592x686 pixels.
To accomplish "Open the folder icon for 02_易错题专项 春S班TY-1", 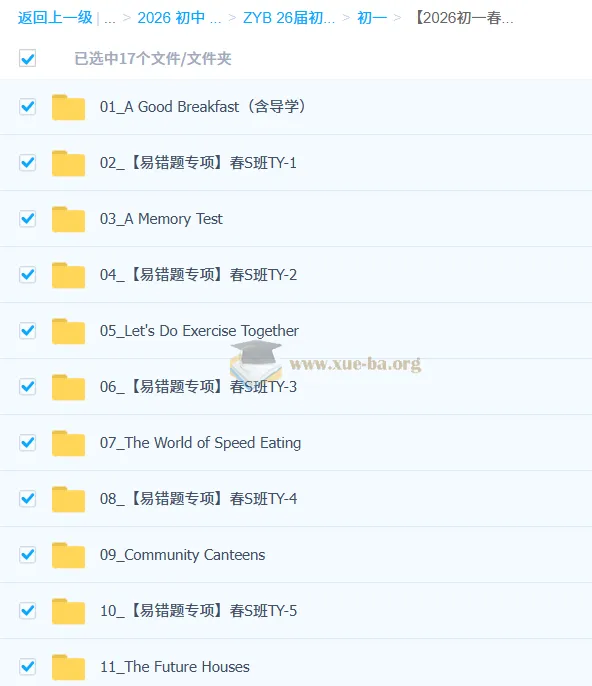I will [68, 163].
